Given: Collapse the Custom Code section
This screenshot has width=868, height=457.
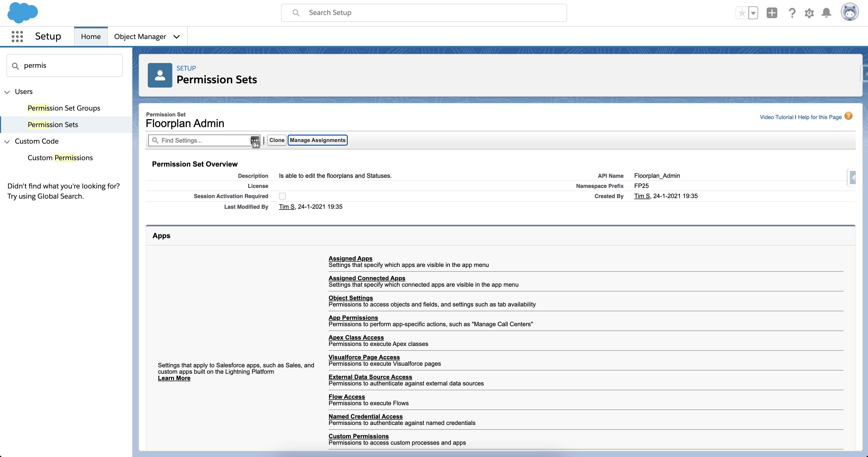Looking at the screenshot, I should tap(7, 141).
